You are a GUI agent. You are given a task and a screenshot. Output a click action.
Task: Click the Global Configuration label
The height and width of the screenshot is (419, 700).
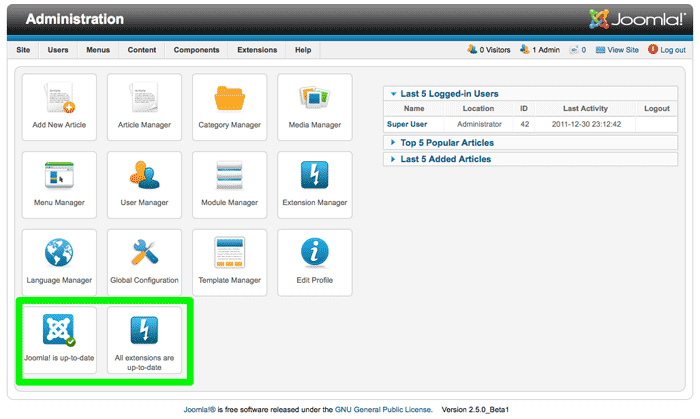144,280
